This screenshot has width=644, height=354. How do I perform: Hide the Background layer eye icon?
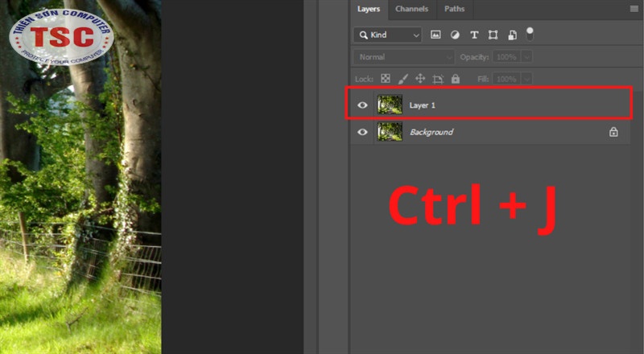[x=363, y=132]
